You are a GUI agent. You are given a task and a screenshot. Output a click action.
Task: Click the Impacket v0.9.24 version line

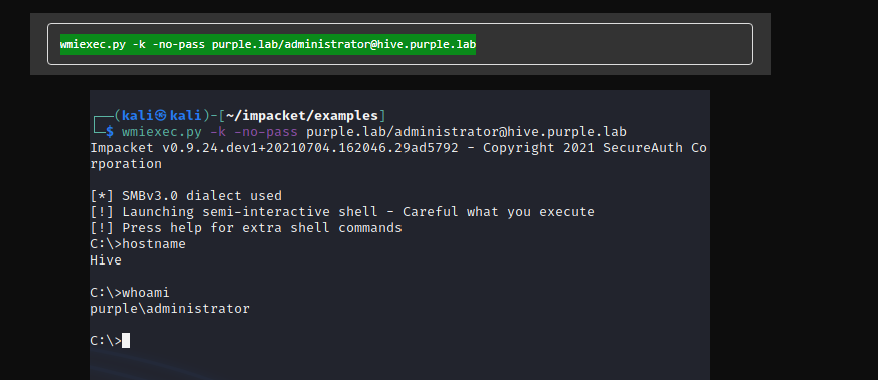[398, 148]
